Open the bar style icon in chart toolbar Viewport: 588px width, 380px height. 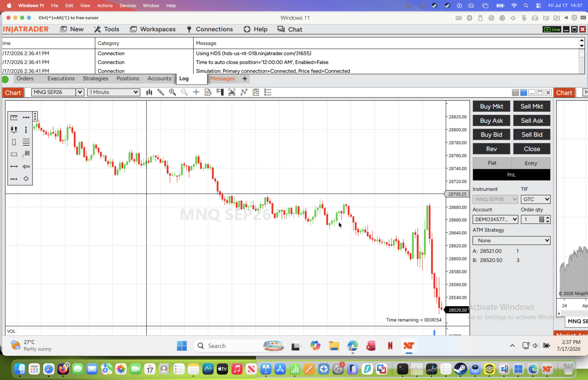coord(149,92)
